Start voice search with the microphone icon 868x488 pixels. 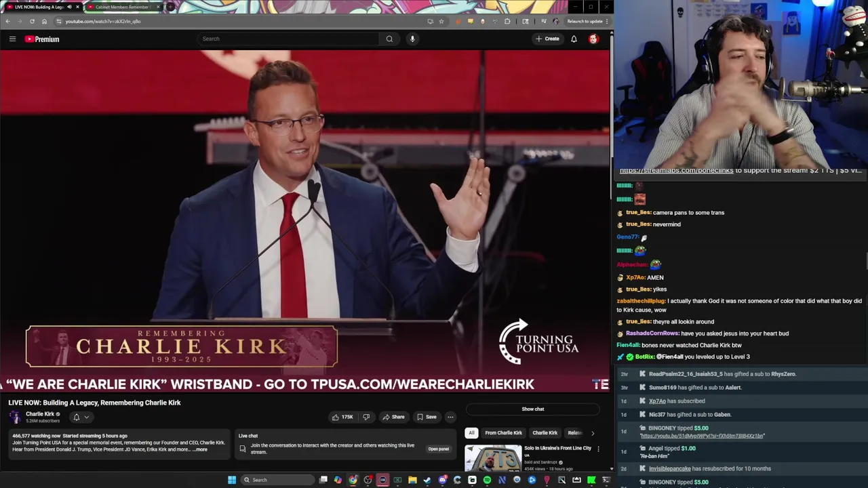click(412, 39)
